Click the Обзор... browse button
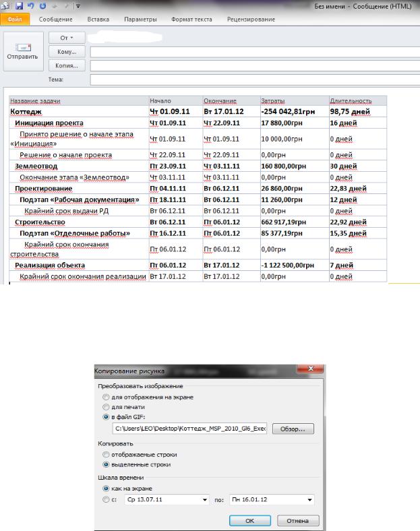The width and height of the screenshot is (420, 531). 293,429
